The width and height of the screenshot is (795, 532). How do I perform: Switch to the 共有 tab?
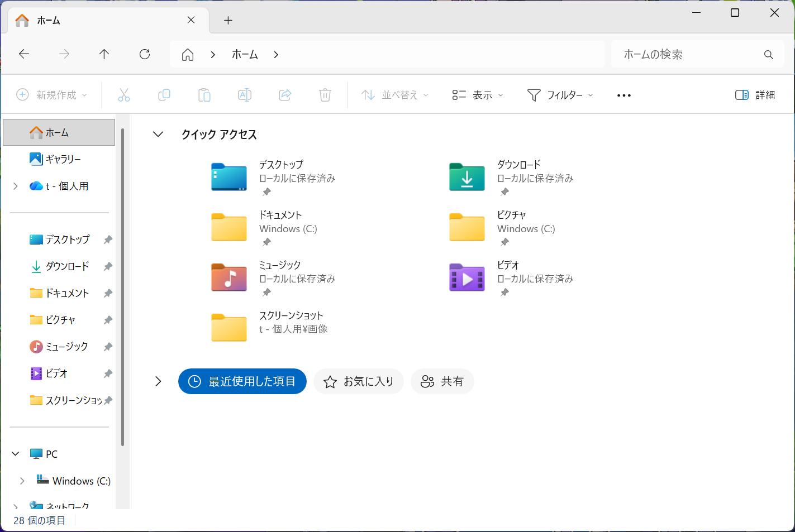tap(442, 381)
